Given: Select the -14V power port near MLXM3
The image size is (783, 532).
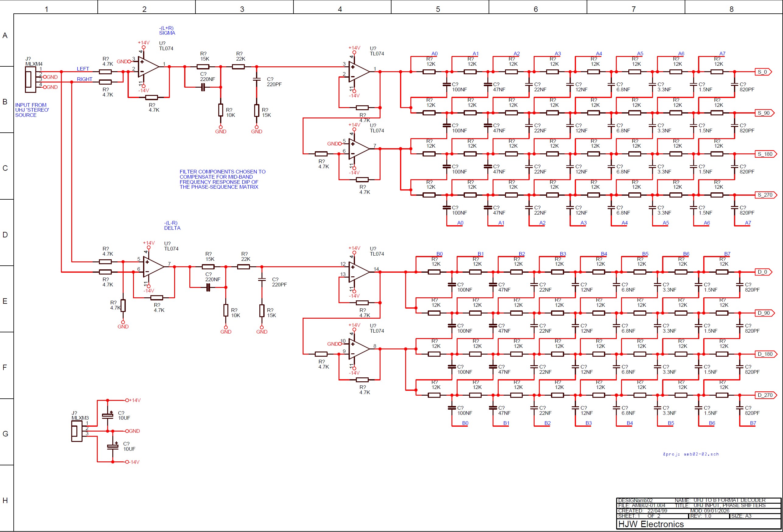Looking at the screenshot, I should click(132, 462).
